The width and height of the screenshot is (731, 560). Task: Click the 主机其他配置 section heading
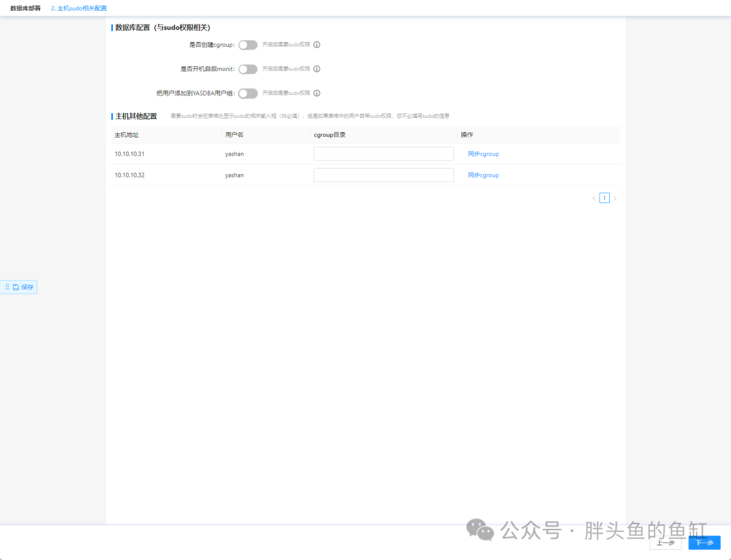(136, 116)
